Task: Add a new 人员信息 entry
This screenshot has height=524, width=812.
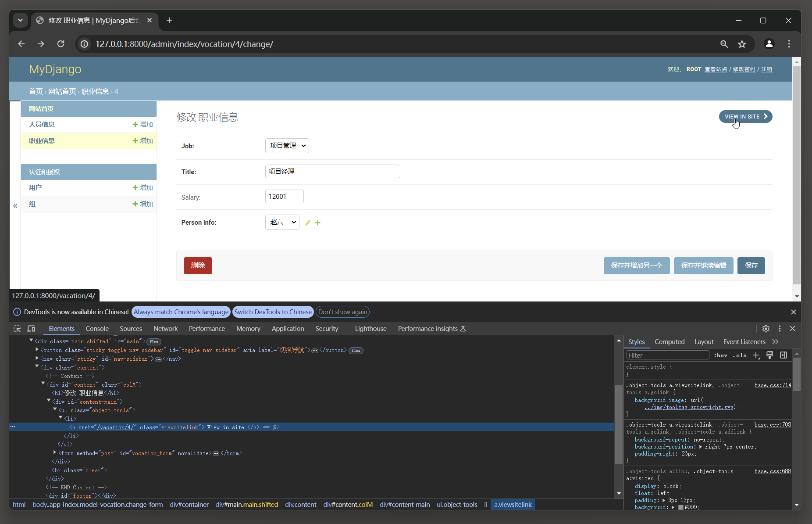Action: point(142,125)
